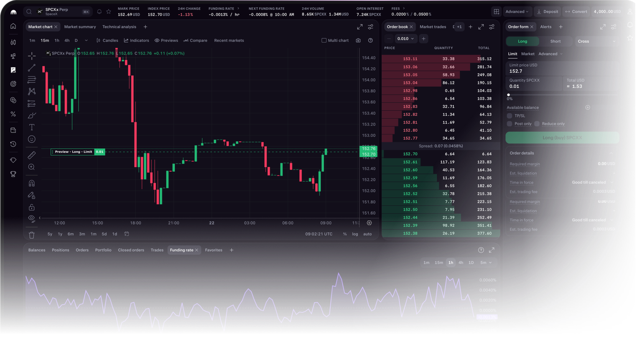Screen dimensions: 642x364
Task: Click the Compare button
Action: pos(195,41)
